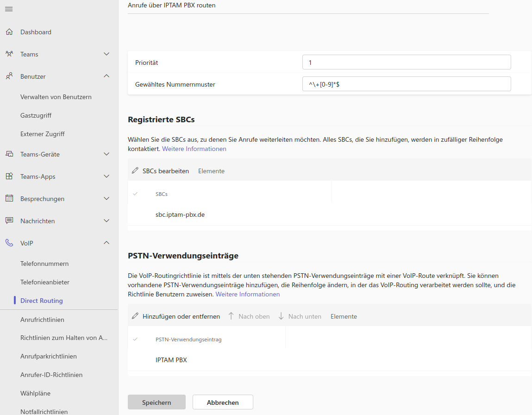The width and height of the screenshot is (532, 415).
Task: Expand the Teams menu chevron
Action: click(106, 54)
